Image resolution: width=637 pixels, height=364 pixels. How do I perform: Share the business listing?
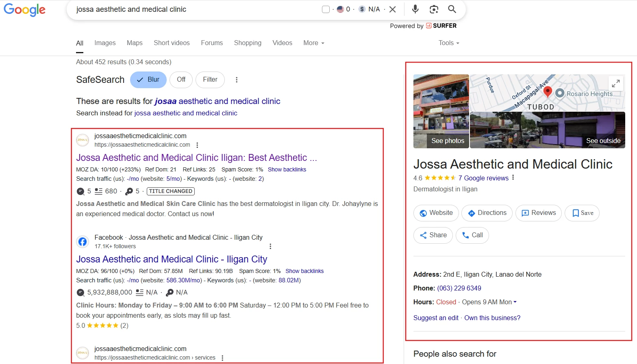(x=433, y=235)
